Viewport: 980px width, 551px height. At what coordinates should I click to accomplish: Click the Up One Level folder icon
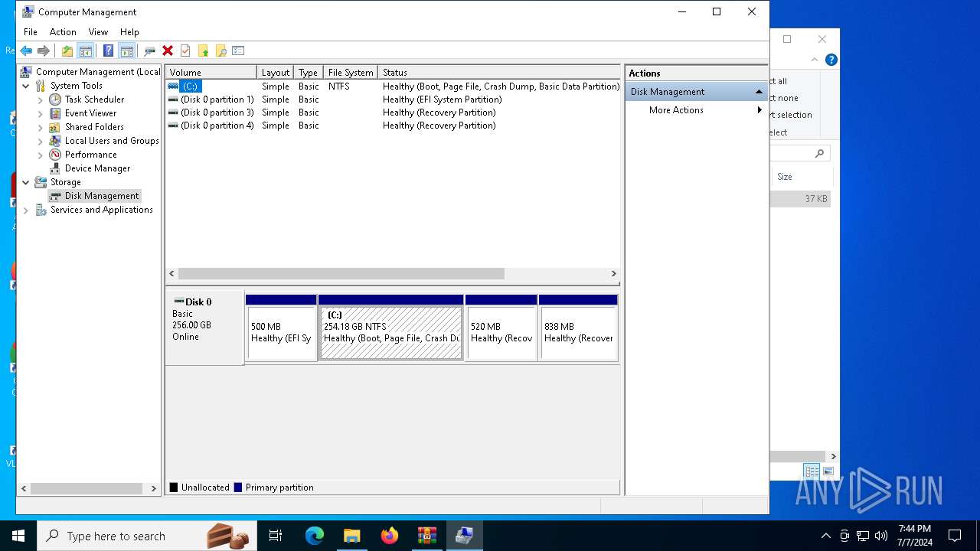tap(67, 51)
